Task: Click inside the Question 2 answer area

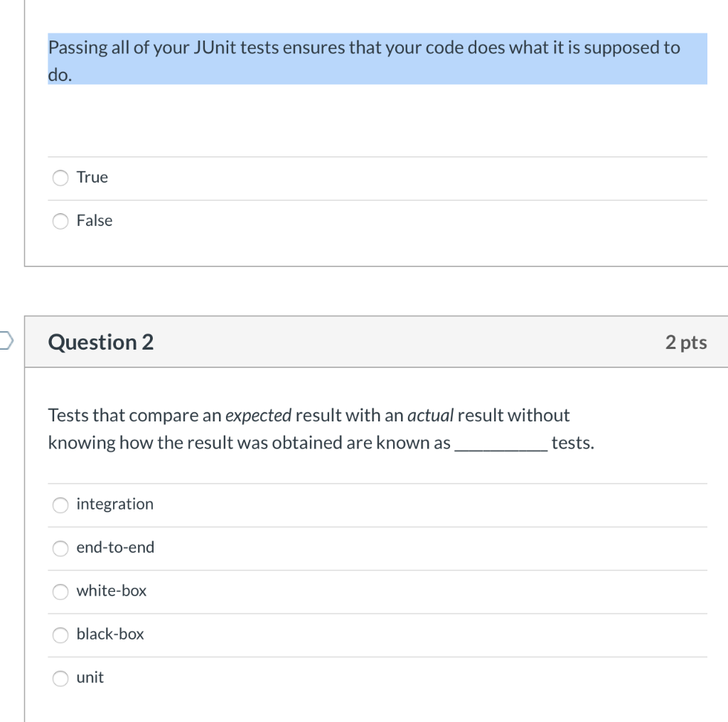Action: click(377, 590)
